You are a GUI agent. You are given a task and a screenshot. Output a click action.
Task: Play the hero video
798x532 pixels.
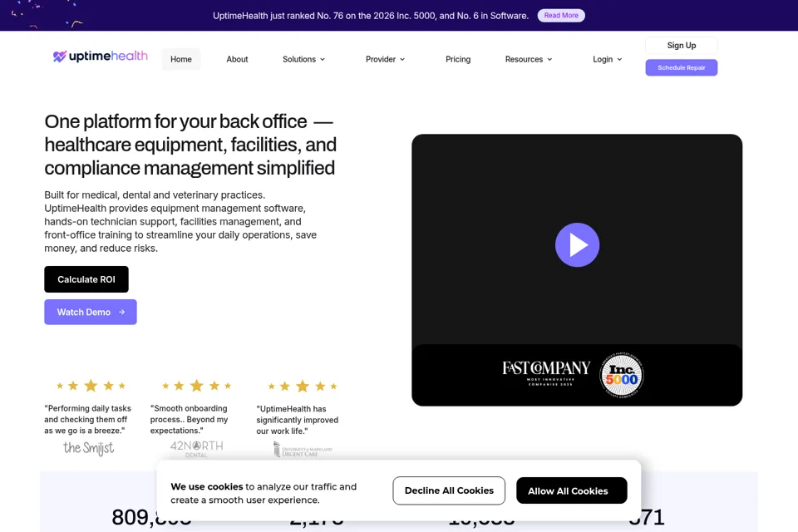577,245
